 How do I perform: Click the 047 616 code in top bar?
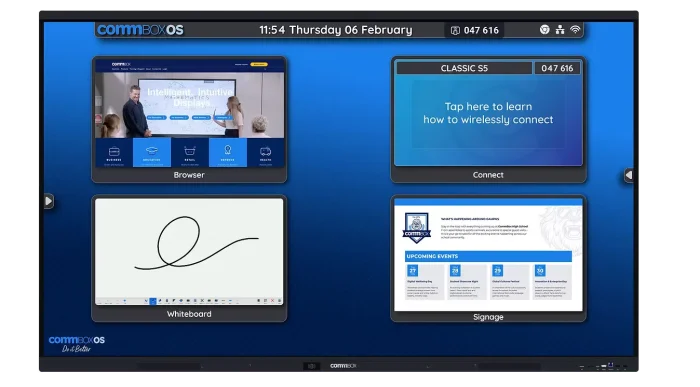[x=481, y=30]
